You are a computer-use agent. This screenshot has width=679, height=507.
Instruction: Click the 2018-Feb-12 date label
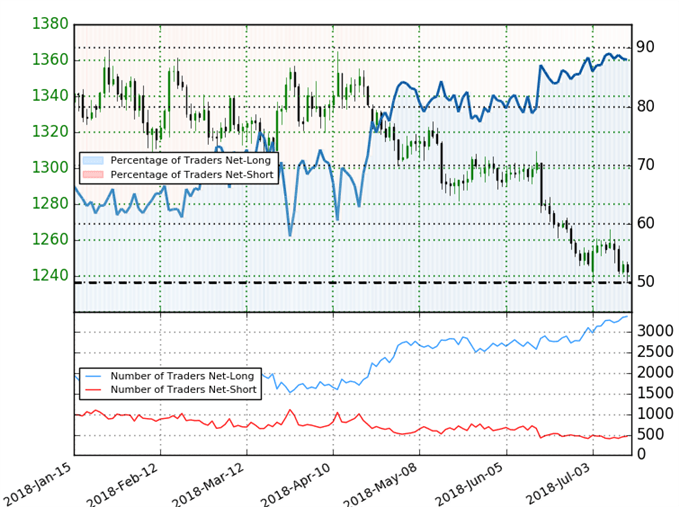(123, 484)
